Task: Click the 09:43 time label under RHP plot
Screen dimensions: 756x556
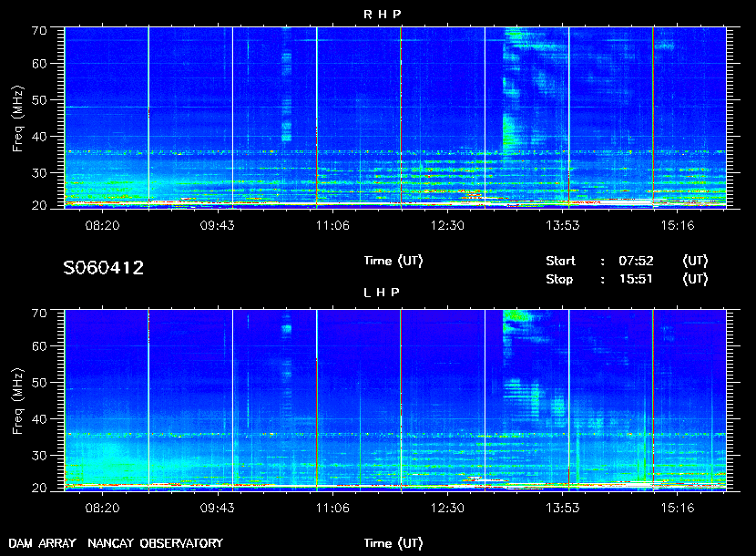Action: tap(217, 225)
